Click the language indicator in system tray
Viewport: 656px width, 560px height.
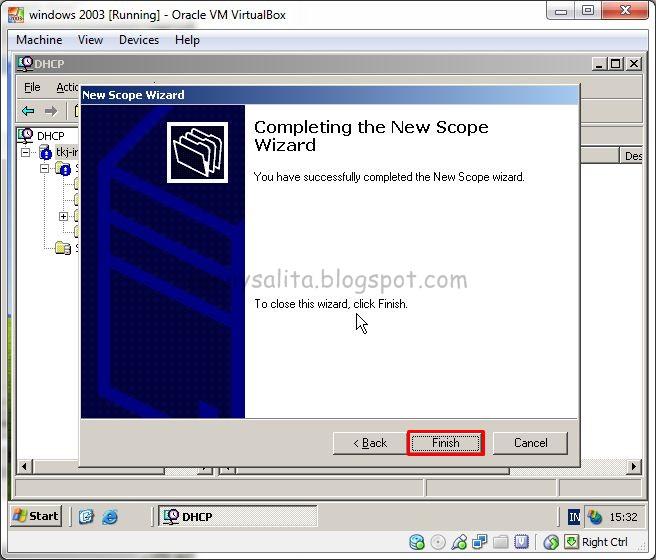pyautogui.click(x=574, y=517)
